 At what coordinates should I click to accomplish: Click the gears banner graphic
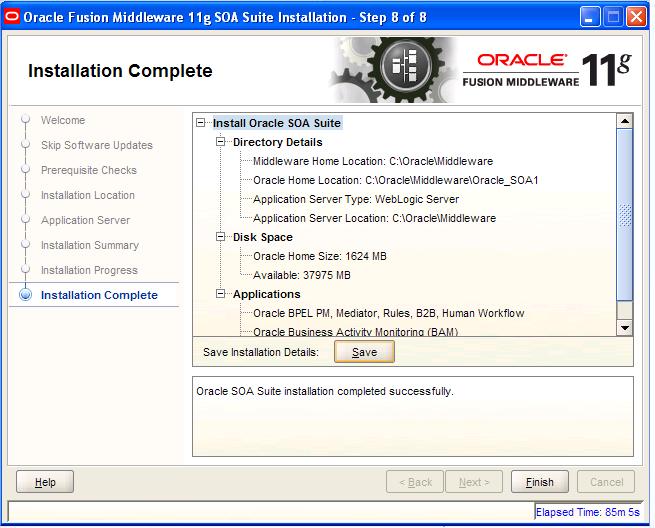393,70
